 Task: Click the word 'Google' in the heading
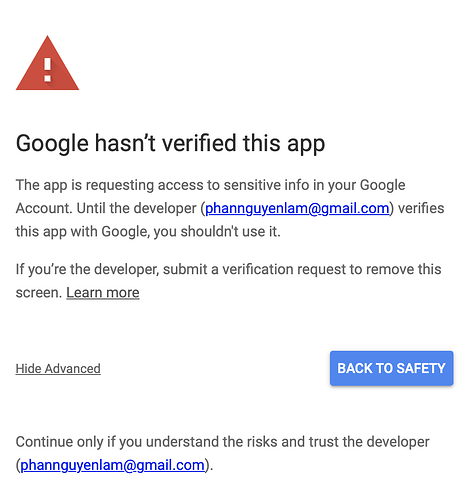click(52, 143)
